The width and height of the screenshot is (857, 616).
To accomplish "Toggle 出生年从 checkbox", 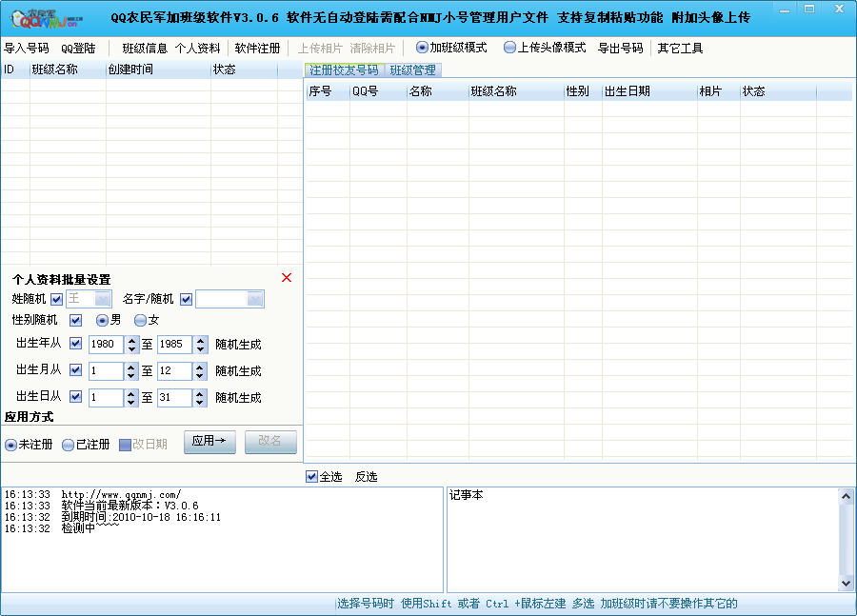I will click(75, 344).
